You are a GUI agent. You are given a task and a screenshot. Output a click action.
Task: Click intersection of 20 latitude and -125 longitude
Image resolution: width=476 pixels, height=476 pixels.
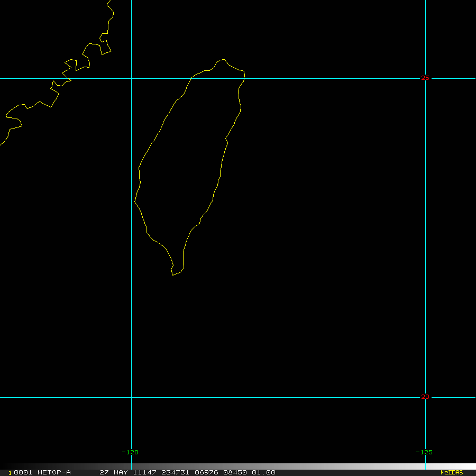[x=425, y=397]
